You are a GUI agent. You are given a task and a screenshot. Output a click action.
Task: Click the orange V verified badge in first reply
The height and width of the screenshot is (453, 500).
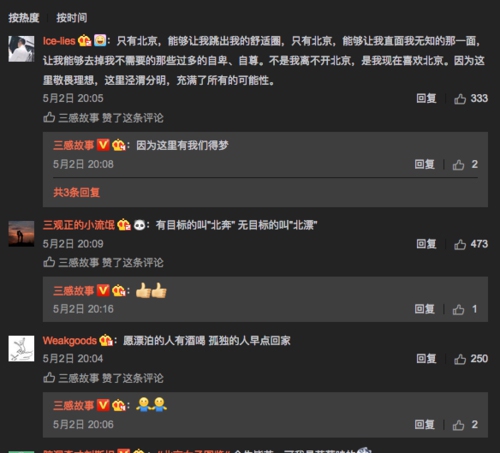[x=103, y=145]
